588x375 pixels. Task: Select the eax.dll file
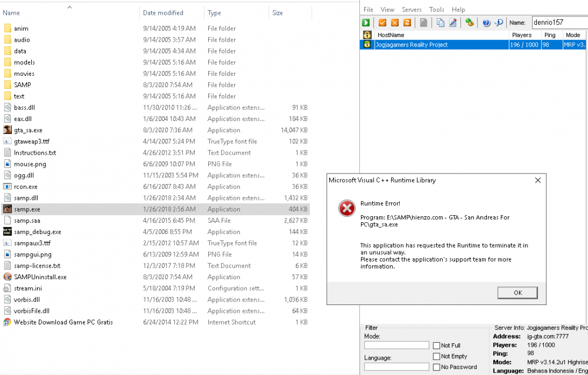(x=155, y=119)
